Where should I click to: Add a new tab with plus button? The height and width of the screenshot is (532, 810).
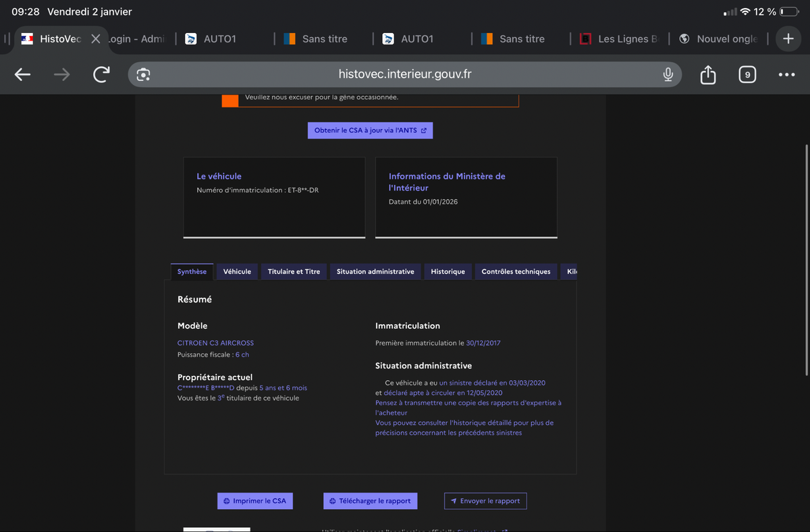tap(788, 38)
